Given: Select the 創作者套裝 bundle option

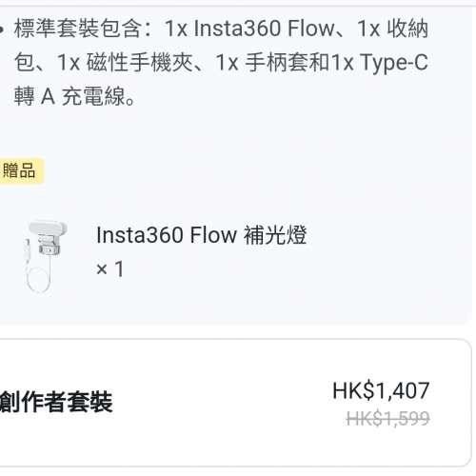Looking at the screenshot, I should (x=56, y=402).
